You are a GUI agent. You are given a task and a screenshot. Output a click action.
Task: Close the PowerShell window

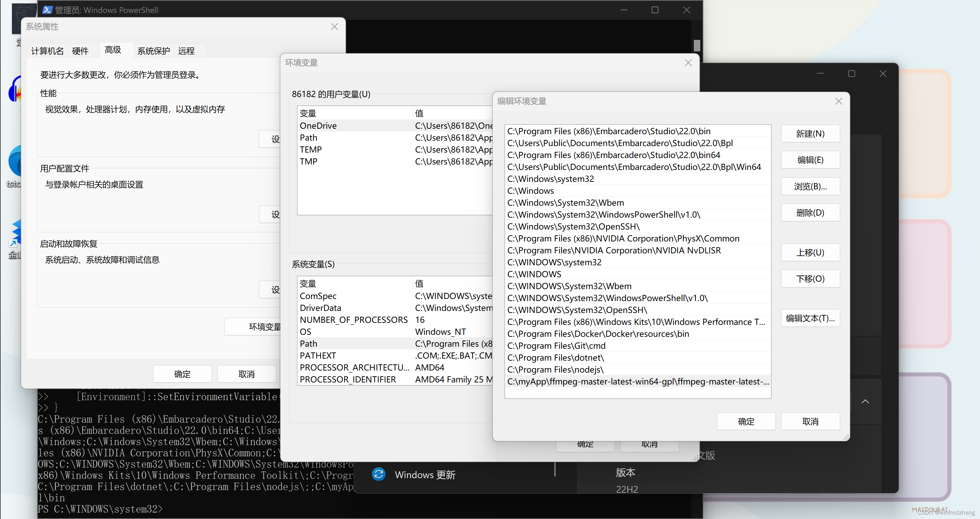tap(686, 10)
